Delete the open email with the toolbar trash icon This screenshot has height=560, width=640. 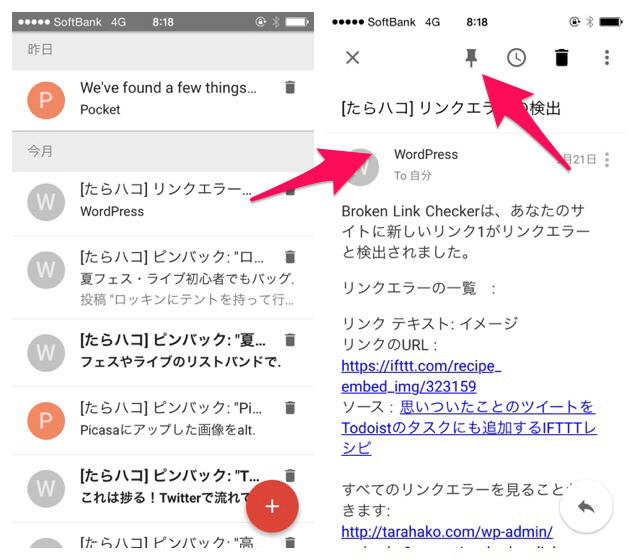562,58
